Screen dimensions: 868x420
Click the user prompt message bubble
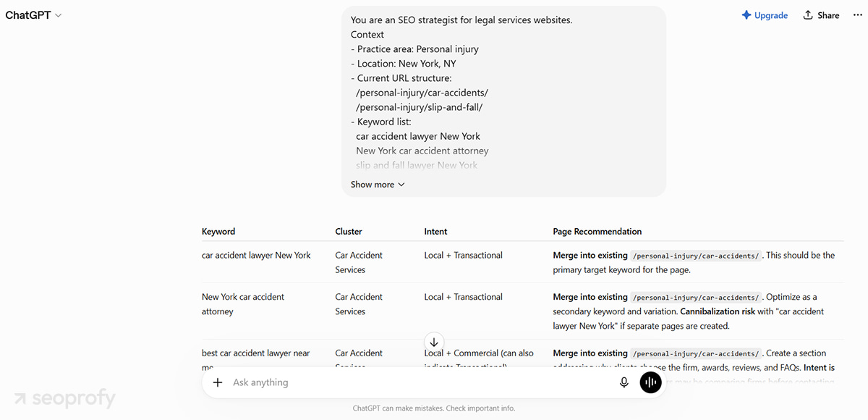tap(503, 101)
